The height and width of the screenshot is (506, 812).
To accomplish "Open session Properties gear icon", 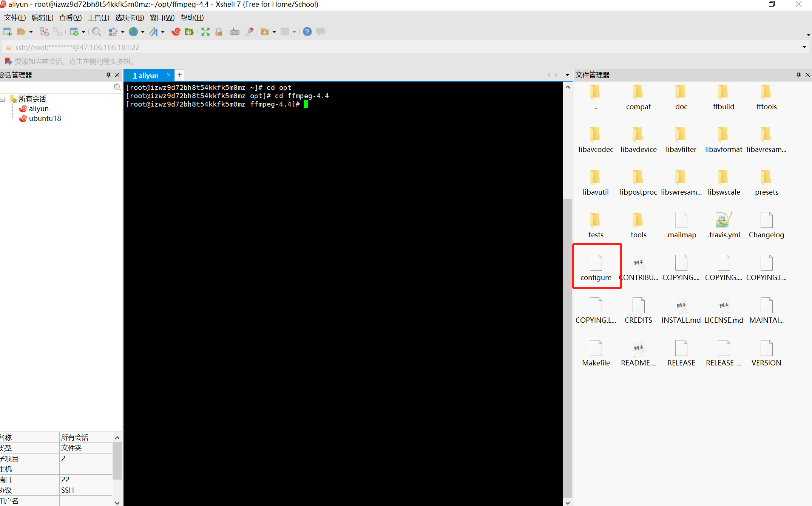I will tap(74, 32).
